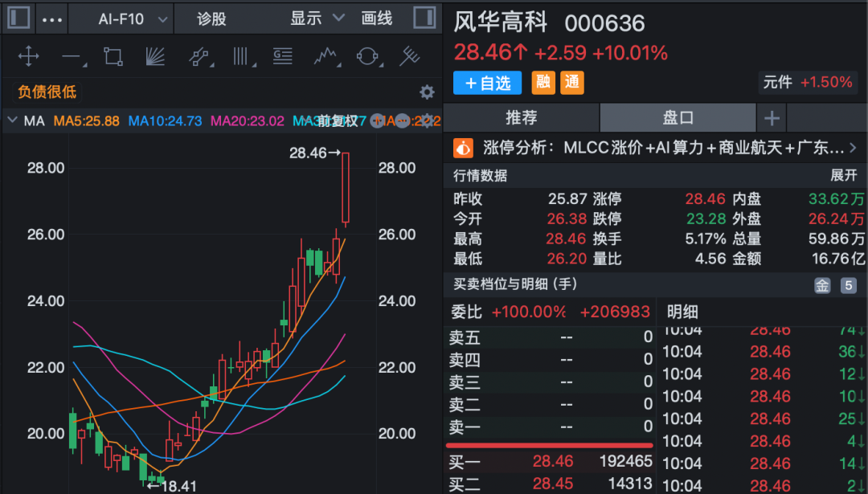Switch to the 盘口 tab
This screenshot has height=494, width=868.
pyautogui.click(x=678, y=118)
